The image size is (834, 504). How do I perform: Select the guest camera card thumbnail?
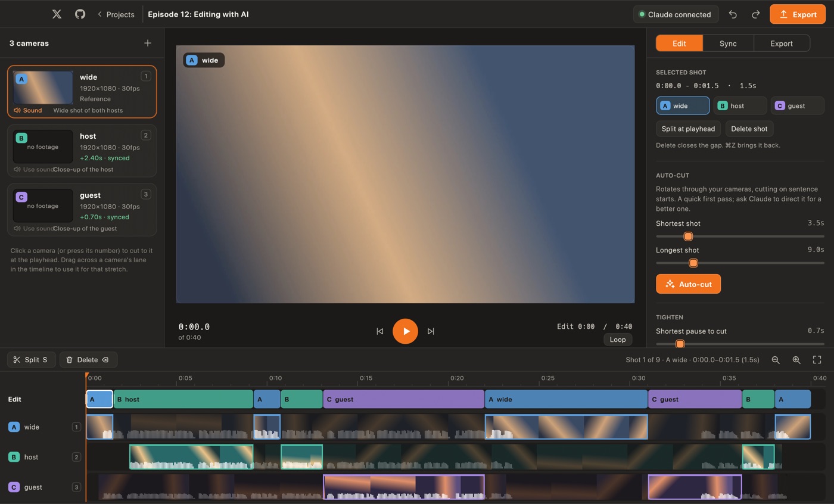(43, 206)
